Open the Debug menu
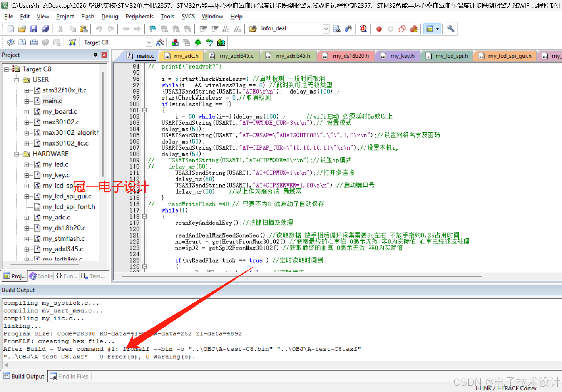This screenshot has width=562, height=392. tap(110, 17)
